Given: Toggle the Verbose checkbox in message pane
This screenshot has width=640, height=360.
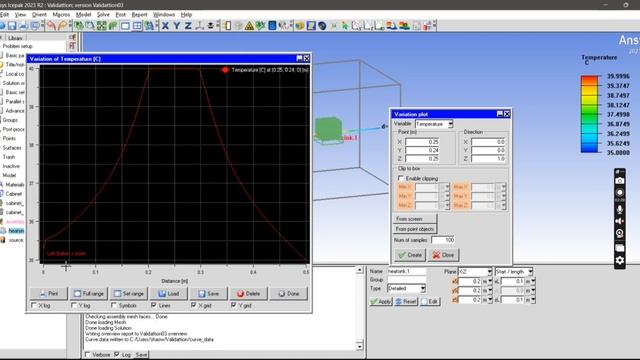Looking at the screenshot, I should [87, 354].
